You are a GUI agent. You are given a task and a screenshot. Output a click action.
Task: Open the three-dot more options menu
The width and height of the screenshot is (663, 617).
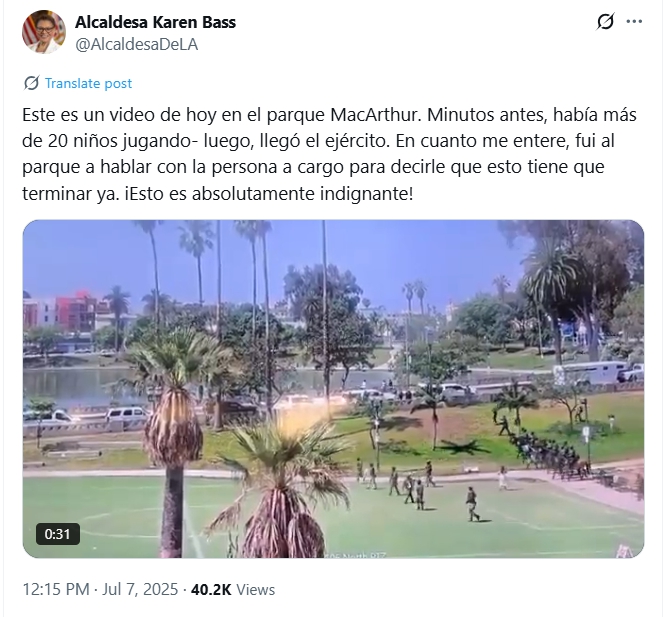pyautogui.click(x=634, y=22)
